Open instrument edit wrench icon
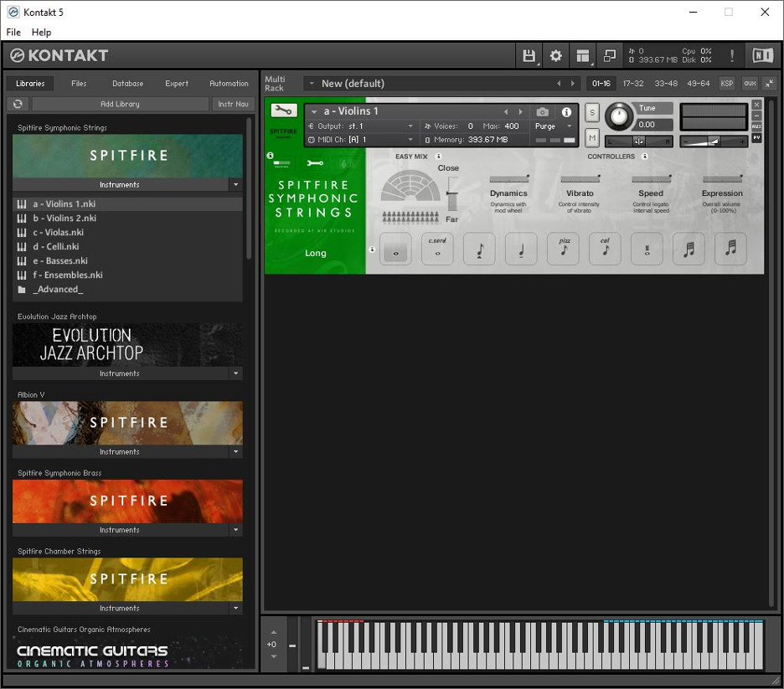This screenshot has height=689, width=784. click(283, 111)
